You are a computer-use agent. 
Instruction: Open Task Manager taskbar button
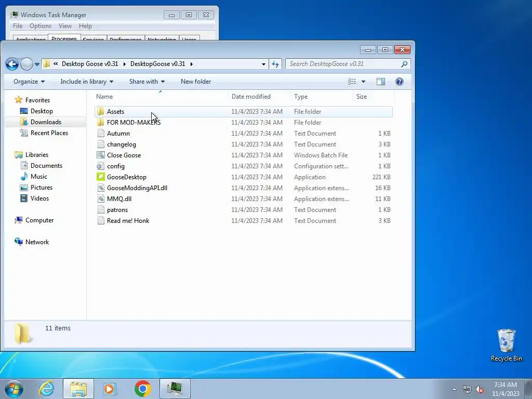175,389
